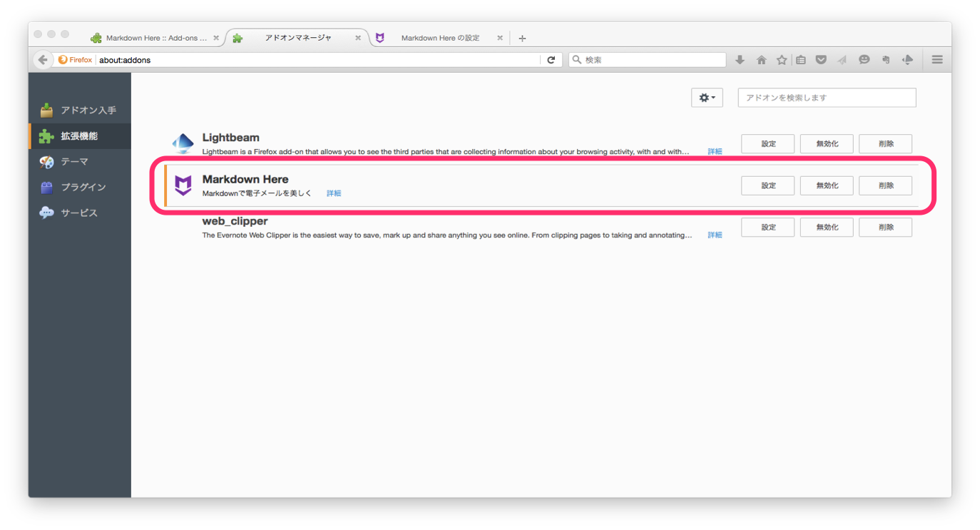Reload the page with the refresh icon
The width and height of the screenshot is (980, 530).
pyautogui.click(x=551, y=60)
